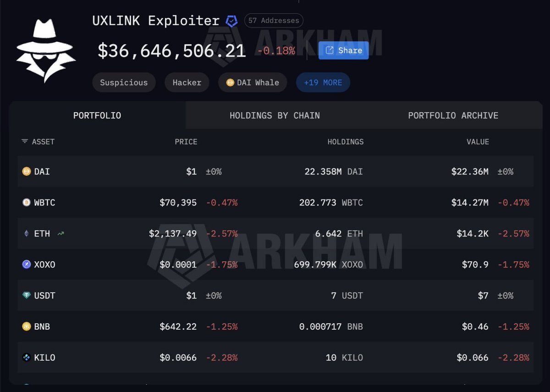Open the PORTFOLIO ARCHIVE tab
The image size is (550, 392).
[453, 115]
